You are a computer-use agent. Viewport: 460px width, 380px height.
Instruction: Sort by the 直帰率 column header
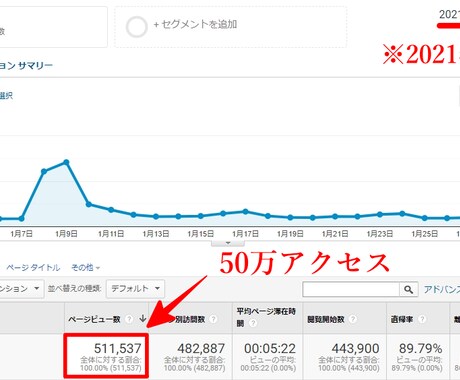(x=402, y=319)
